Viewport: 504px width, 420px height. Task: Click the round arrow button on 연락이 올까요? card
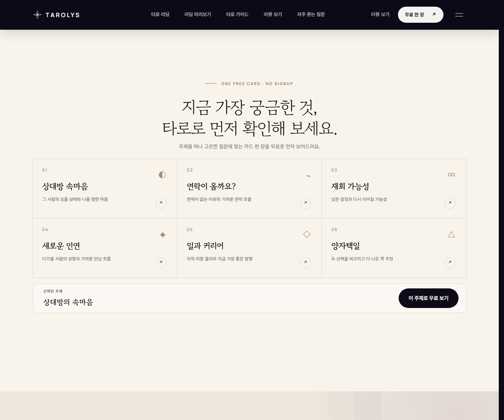click(306, 203)
